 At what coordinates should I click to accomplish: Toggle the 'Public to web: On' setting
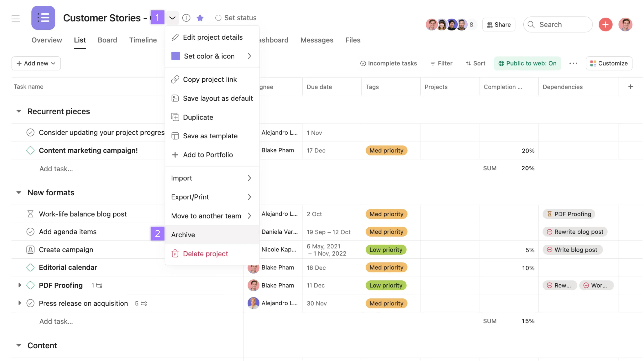click(528, 63)
